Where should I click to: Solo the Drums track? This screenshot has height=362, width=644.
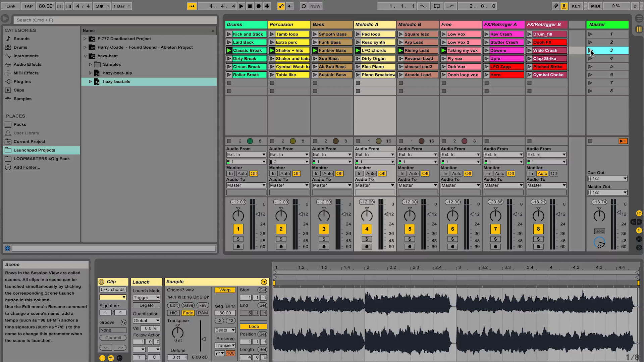pos(238,239)
